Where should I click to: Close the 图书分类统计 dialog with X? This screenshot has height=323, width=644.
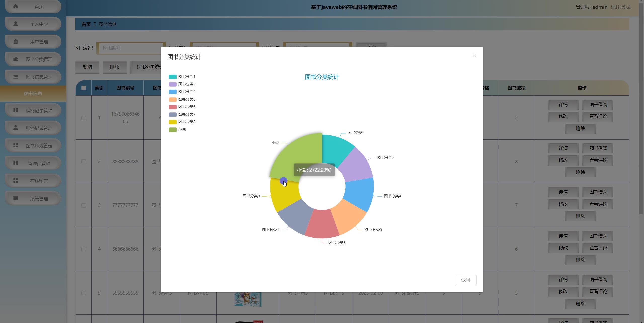[474, 56]
